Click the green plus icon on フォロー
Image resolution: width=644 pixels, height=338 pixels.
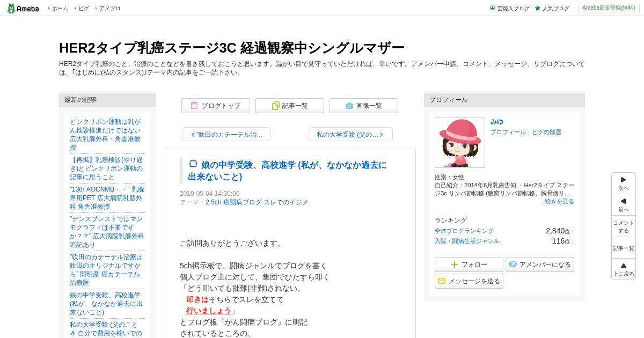click(x=455, y=264)
